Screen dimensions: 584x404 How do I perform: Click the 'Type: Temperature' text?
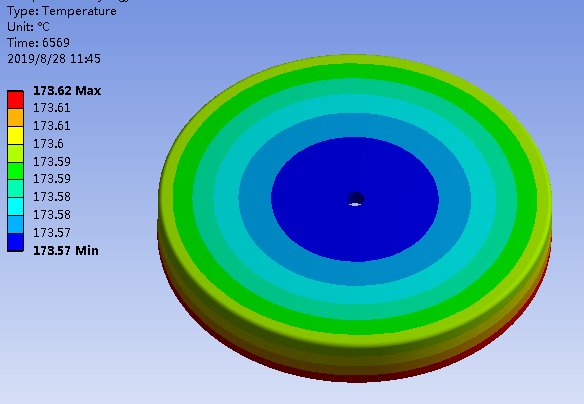click(62, 11)
